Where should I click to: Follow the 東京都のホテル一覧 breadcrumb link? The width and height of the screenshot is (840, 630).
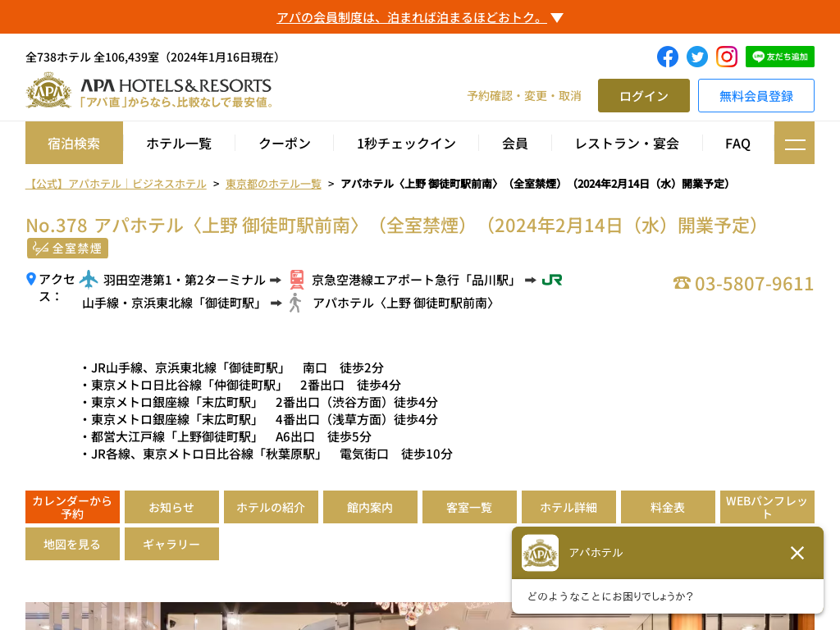[x=273, y=184]
